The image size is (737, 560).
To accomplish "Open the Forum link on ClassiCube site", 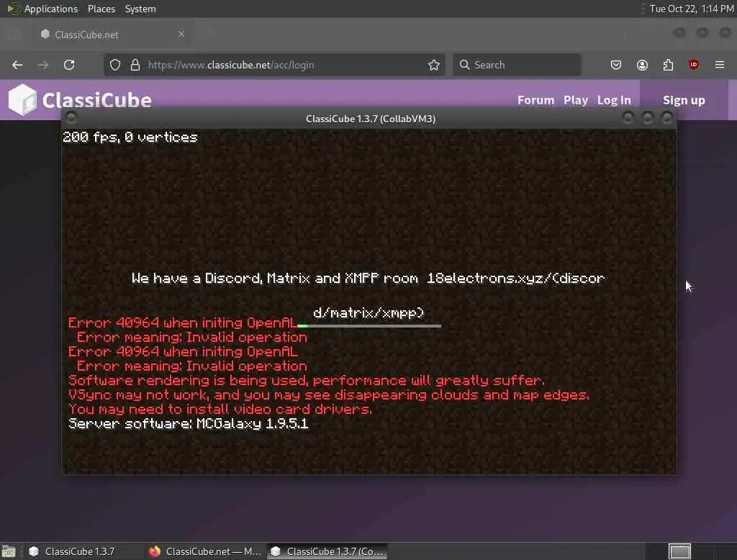I will coord(535,100).
